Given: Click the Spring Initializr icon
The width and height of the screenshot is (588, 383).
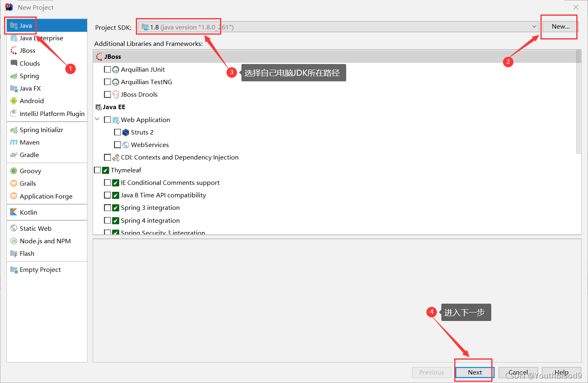Looking at the screenshot, I should [x=14, y=130].
